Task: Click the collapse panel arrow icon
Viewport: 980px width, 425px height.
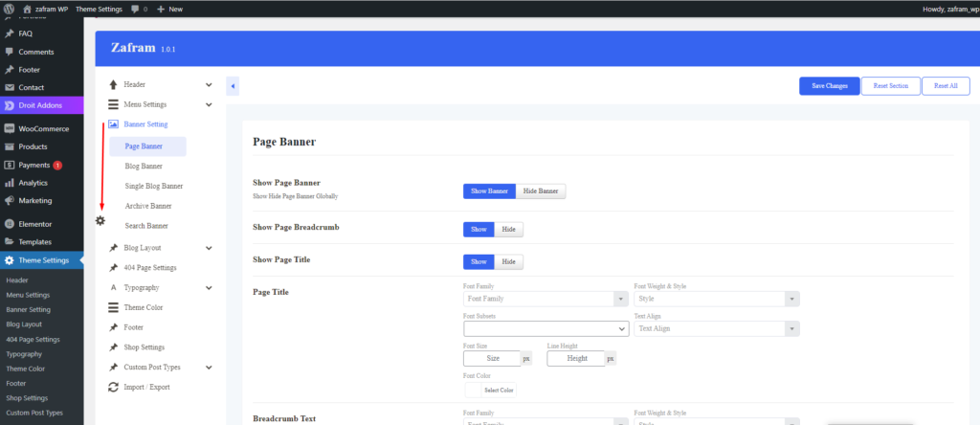Action: [233, 87]
